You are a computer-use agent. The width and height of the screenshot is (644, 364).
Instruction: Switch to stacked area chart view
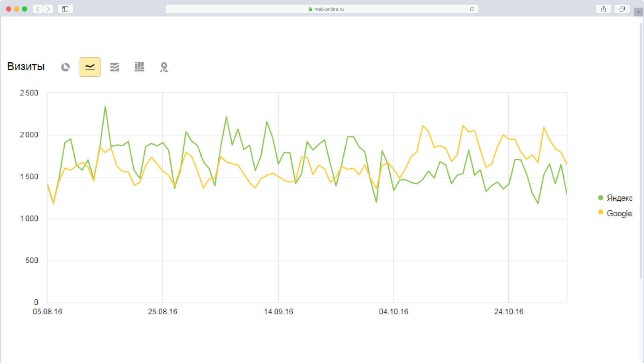(x=115, y=67)
